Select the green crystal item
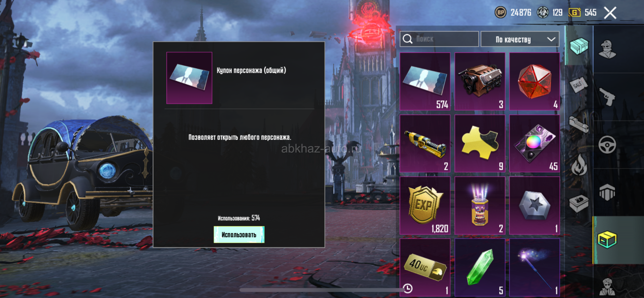The width and height of the screenshot is (644, 298). pyautogui.click(x=480, y=268)
